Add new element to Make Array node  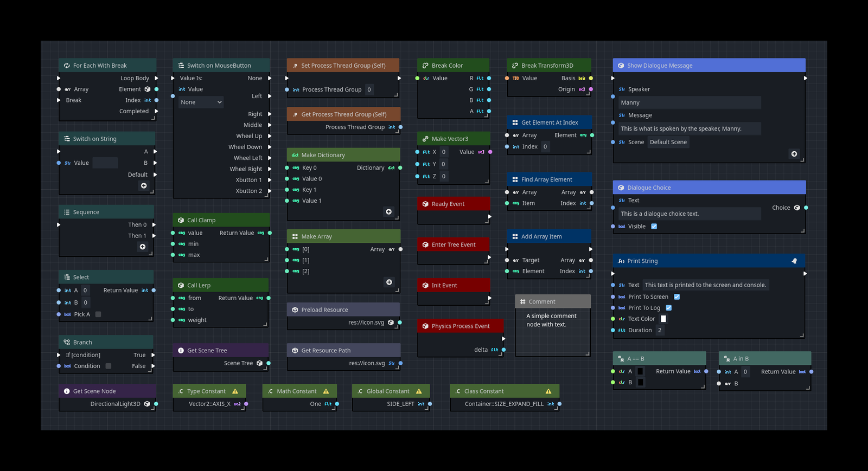click(x=389, y=282)
